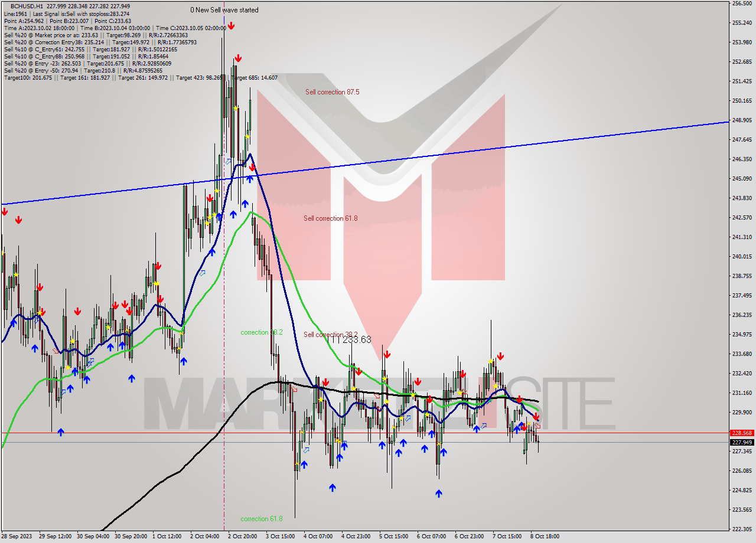Select the 'Sell correction 61.8' label
This screenshot has width=756, height=543.
[x=331, y=218]
